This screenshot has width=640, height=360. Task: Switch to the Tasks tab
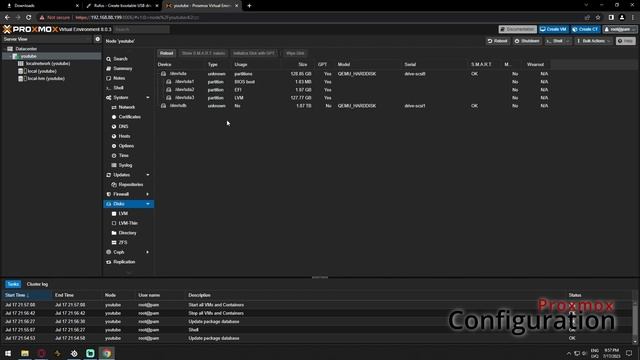(13, 284)
